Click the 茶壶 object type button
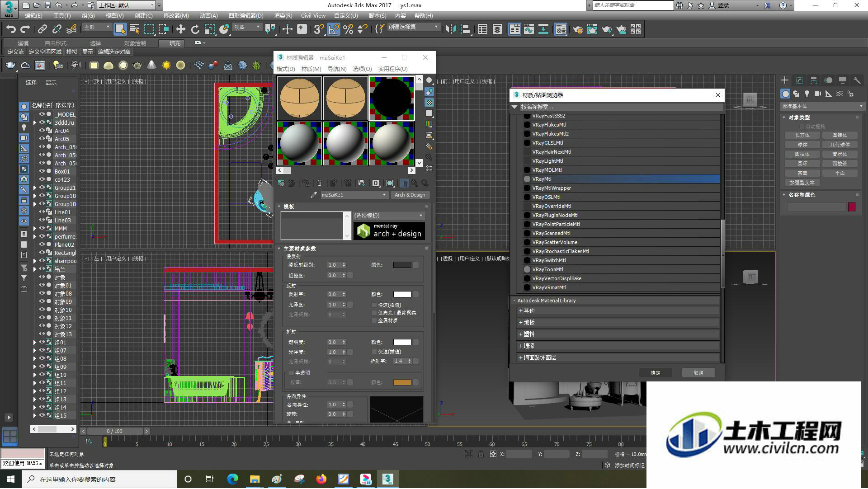 point(802,173)
